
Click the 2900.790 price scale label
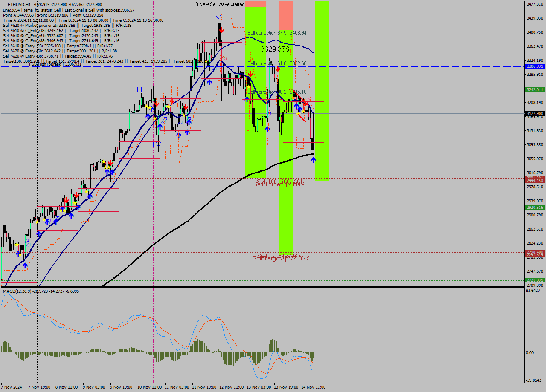click(535, 215)
